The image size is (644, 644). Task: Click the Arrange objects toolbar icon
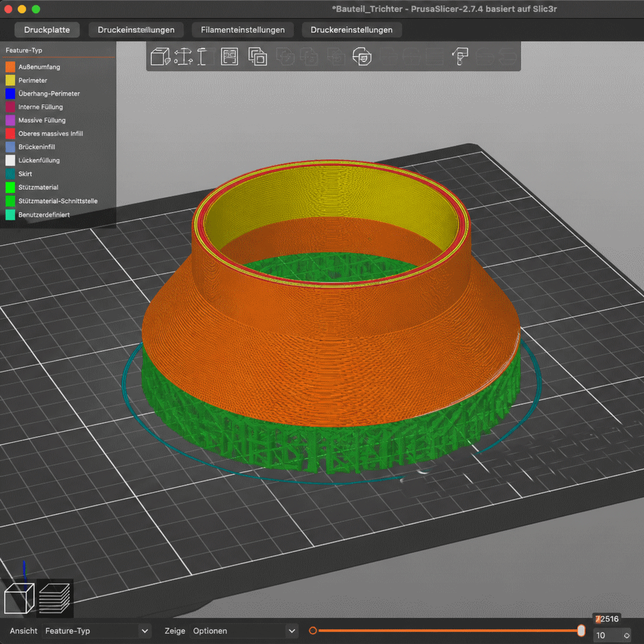(229, 57)
